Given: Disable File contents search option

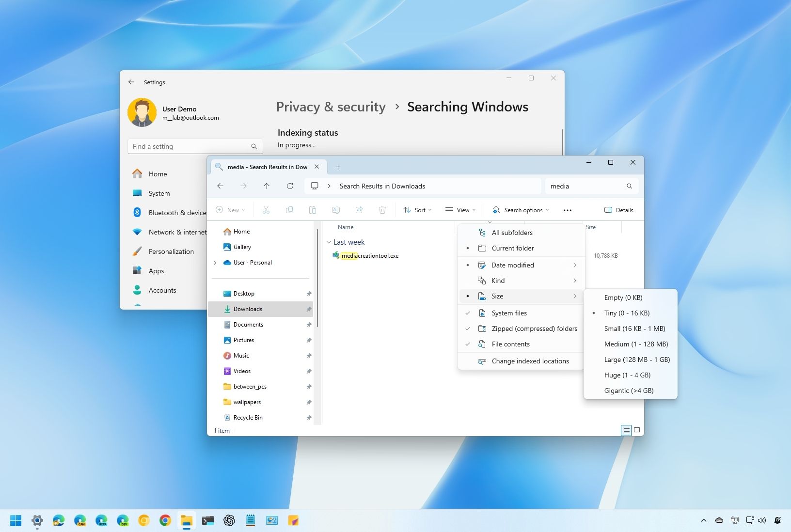Looking at the screenshot, I should click(x=510, y=344).
